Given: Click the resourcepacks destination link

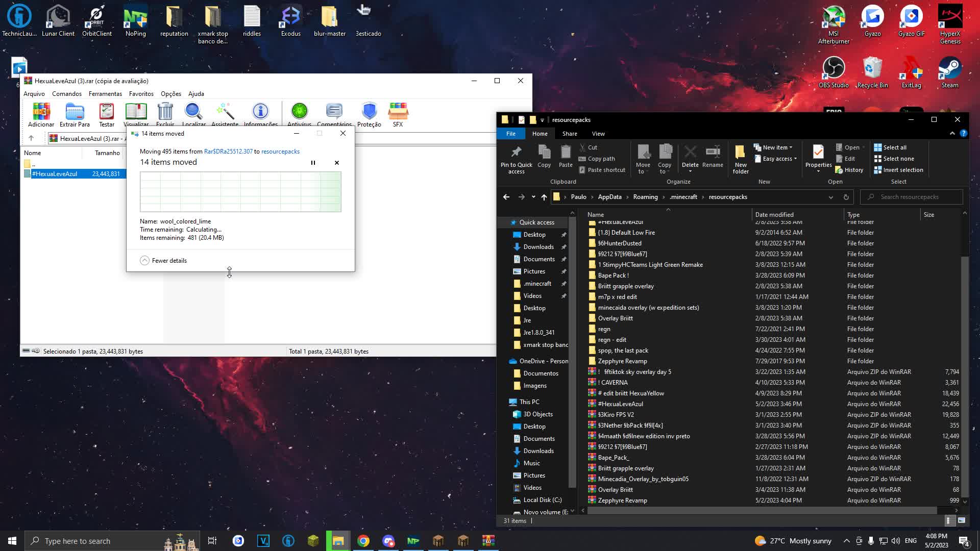Looking at the screenshot, I should pos(280,152).
